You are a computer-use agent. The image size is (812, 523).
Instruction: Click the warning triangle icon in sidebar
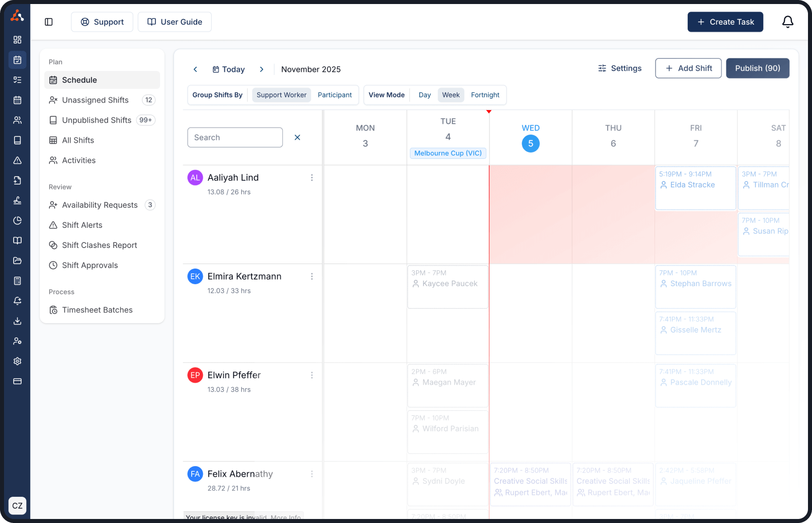pyautogui.click(x=17, y=160)
